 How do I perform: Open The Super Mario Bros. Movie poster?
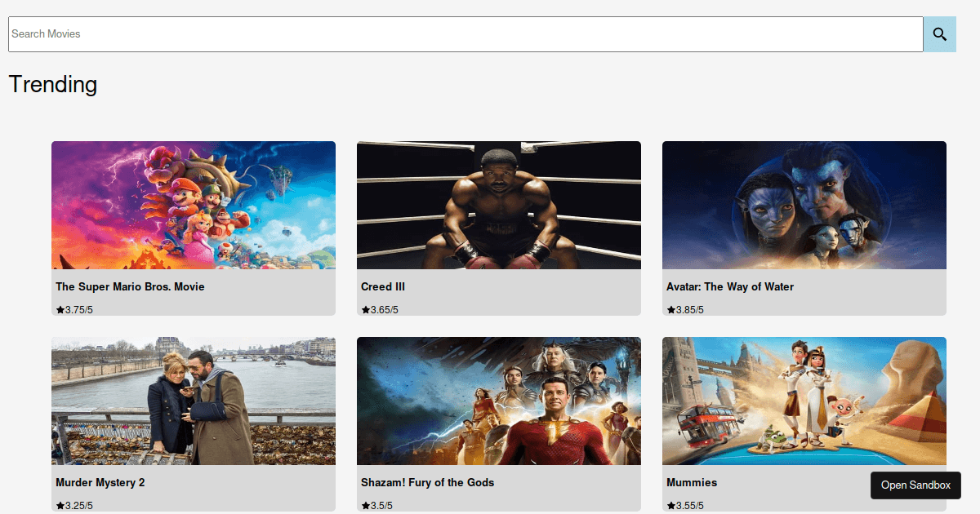pyautogui.click(x=194, y=205)
